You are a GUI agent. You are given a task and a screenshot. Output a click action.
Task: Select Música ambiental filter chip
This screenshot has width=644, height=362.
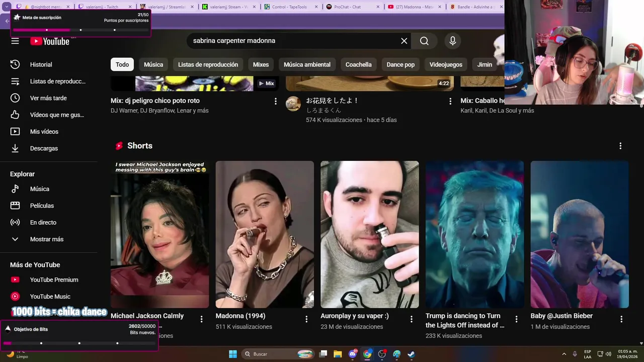(x=307, y=64)
